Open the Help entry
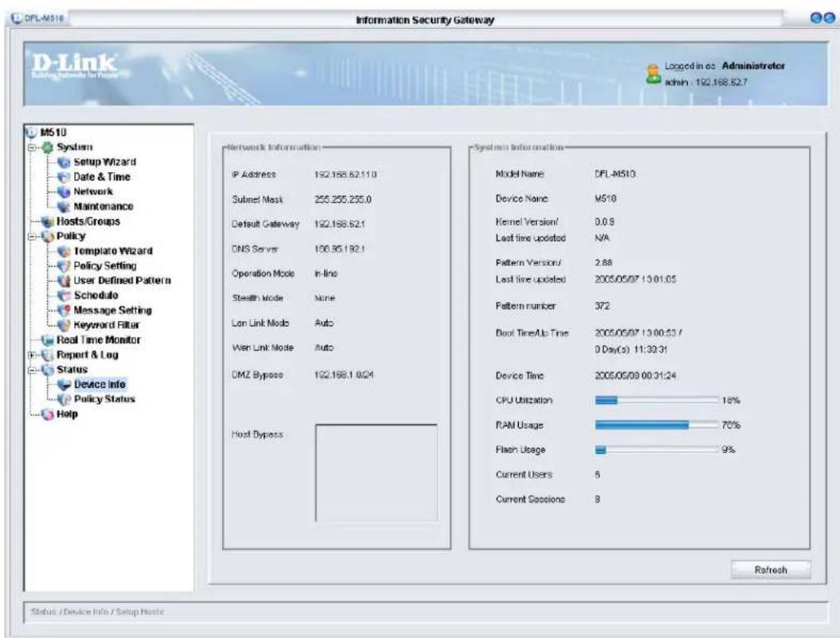Screen dimensions: 840x638 click(x=67, y=414)
